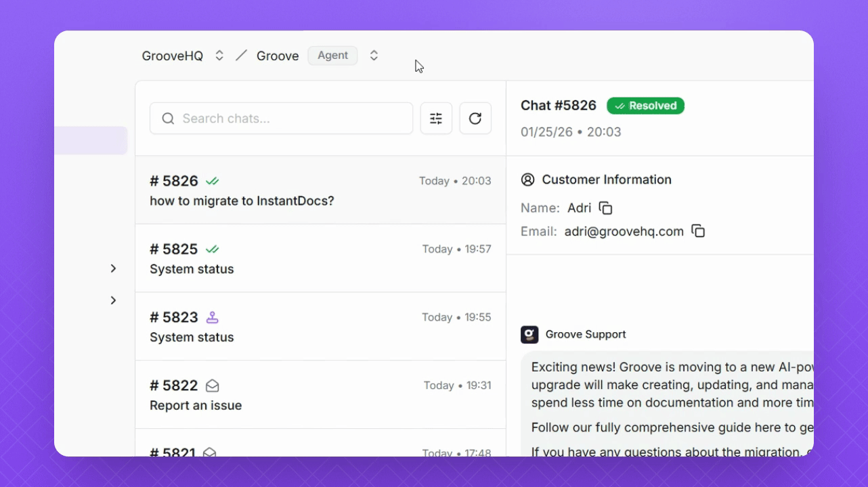Screen dimensions: 868x487
Task: Click the GrooveHQ breadcrumb name
Action: pos(173,56)
